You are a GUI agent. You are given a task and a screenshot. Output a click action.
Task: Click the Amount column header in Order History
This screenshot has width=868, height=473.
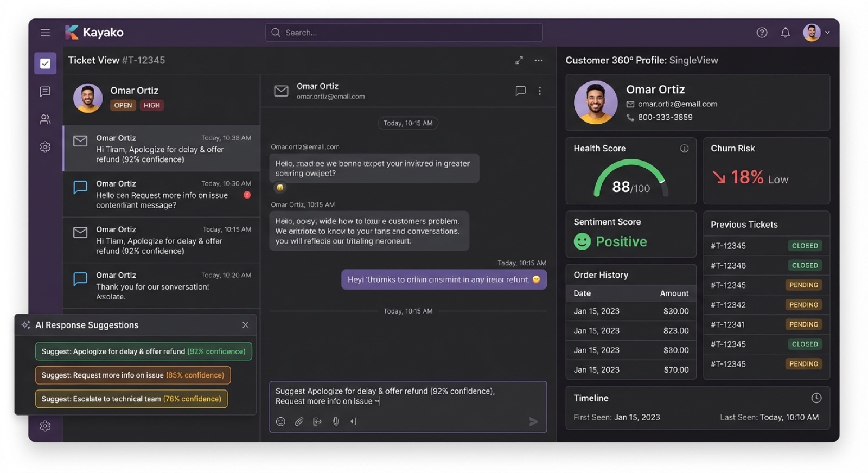(x=674, y=293)
